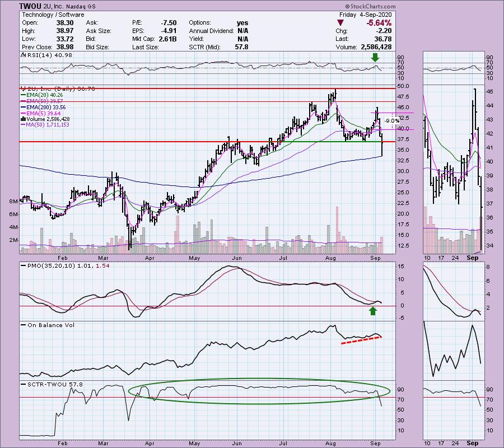Viewport: 504px width, 448px height.
Task: Click the -5.64% percent change
Action: click(379, 23)
